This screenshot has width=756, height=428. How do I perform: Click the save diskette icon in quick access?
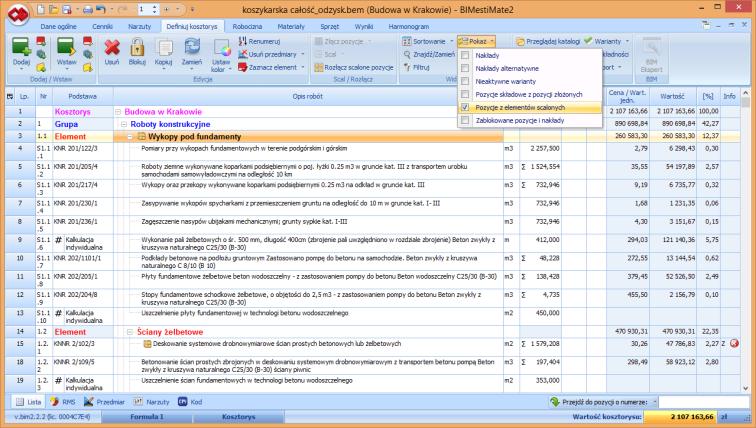click(67, 9)
